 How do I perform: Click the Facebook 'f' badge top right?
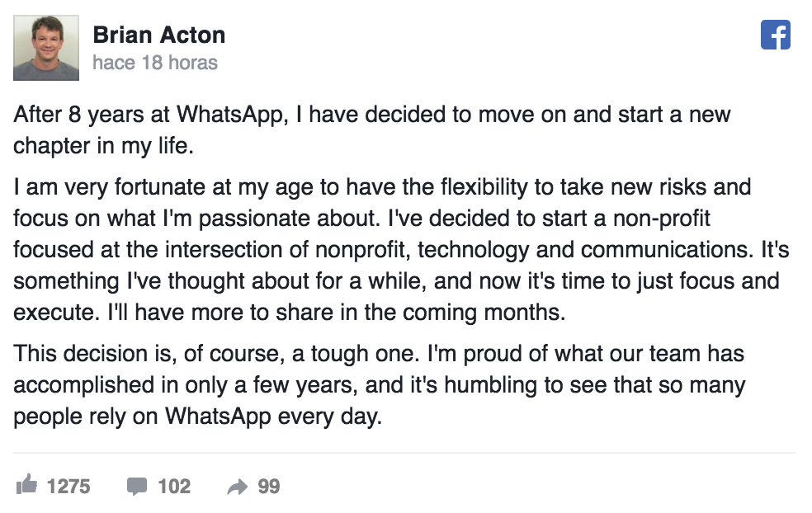775,35
